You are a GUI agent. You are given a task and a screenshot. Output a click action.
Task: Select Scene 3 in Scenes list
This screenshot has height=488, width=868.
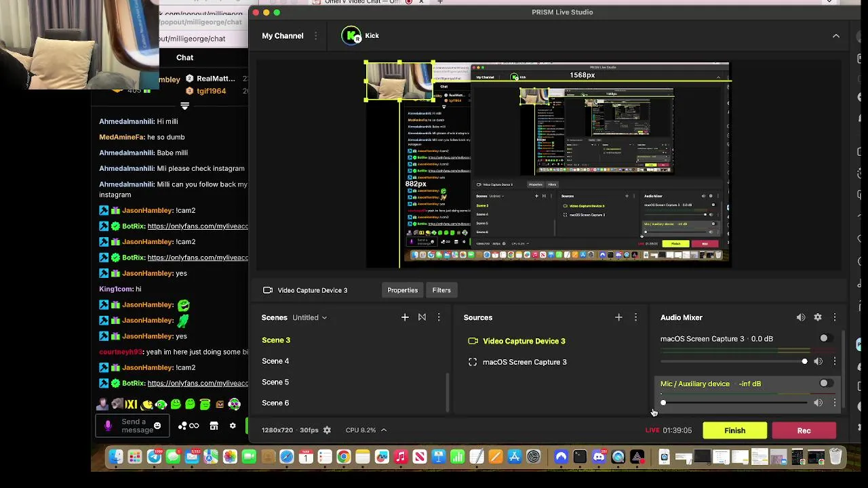tap(276, 340)
